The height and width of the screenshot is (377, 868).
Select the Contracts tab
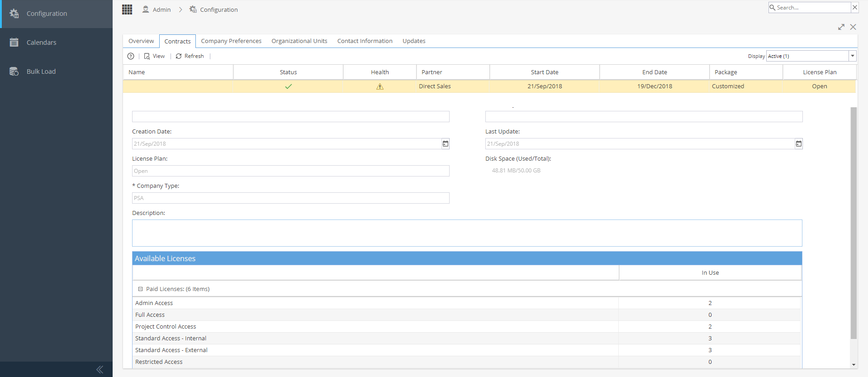pyautogui.click(x=177, y=41)
